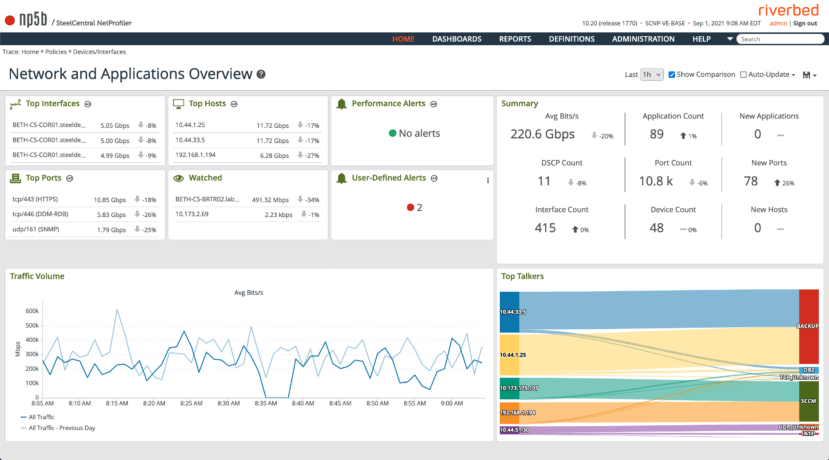
Task: Open the Performance Alerts widget options icon
Action: pyautogui.click(x=434, y=104)
